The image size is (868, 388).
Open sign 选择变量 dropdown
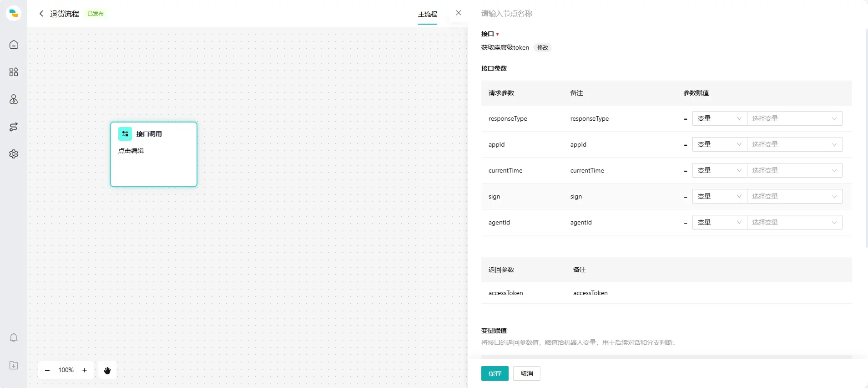pos(794,196)
